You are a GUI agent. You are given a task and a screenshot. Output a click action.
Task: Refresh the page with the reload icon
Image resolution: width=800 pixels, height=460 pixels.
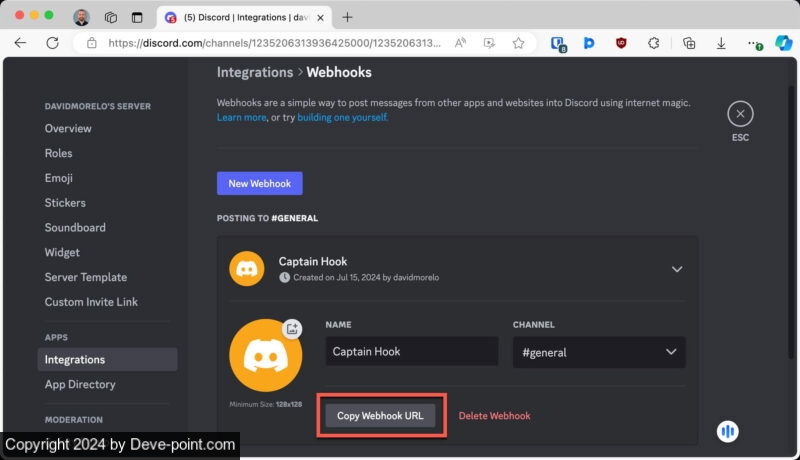pos(52,43)
